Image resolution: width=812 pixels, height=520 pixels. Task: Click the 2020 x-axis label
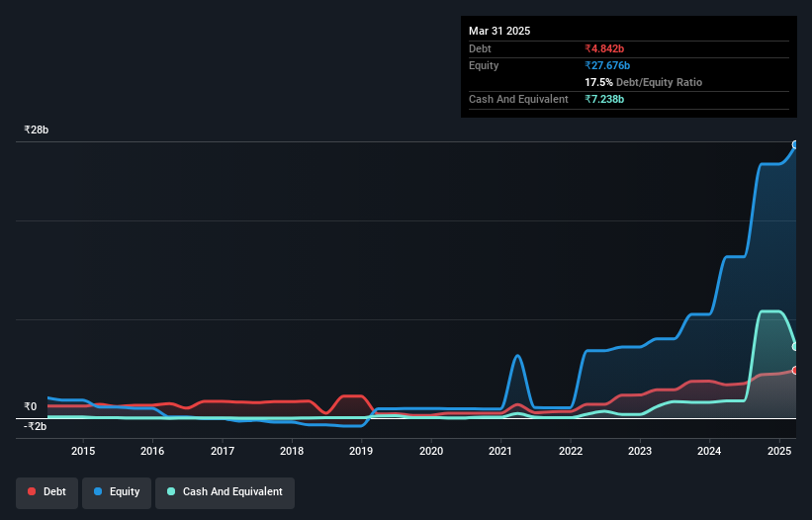(431, 451)
